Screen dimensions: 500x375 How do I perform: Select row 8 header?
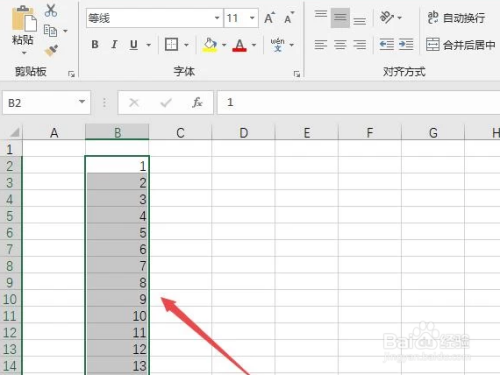[11, 265]
